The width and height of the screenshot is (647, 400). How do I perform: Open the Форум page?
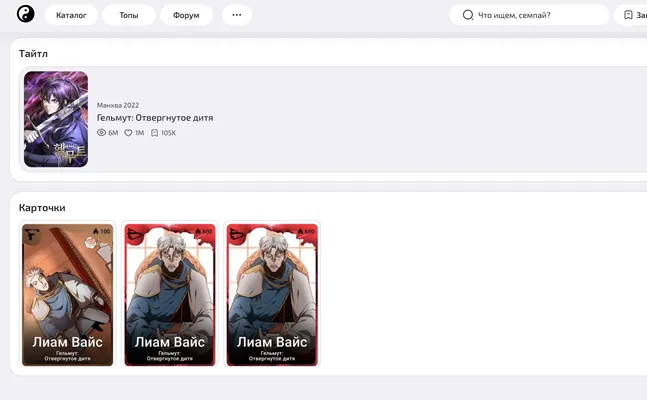pyautogui.click(x=186, y=15)
